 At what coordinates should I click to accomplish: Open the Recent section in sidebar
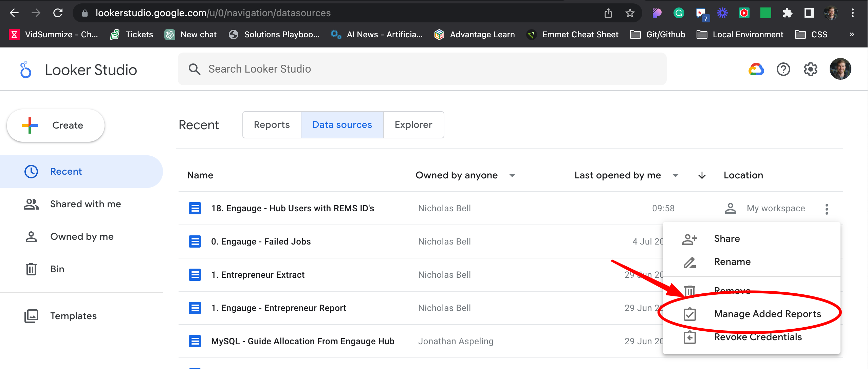coord(66,171)
